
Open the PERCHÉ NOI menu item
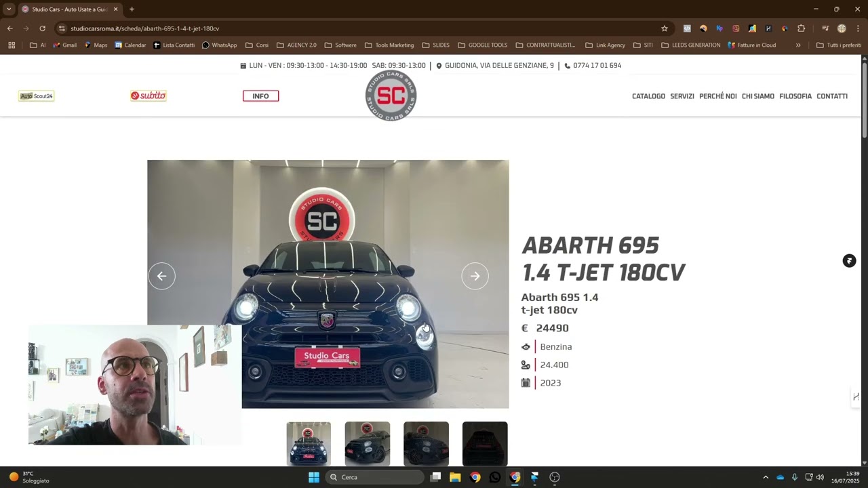(x=717, y=96)
